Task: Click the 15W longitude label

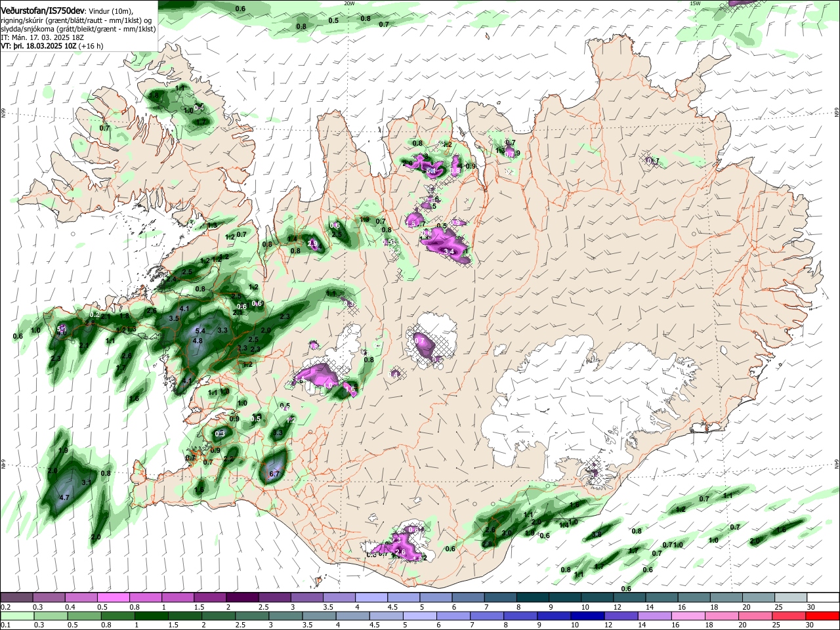Action: tap(695, 3)
